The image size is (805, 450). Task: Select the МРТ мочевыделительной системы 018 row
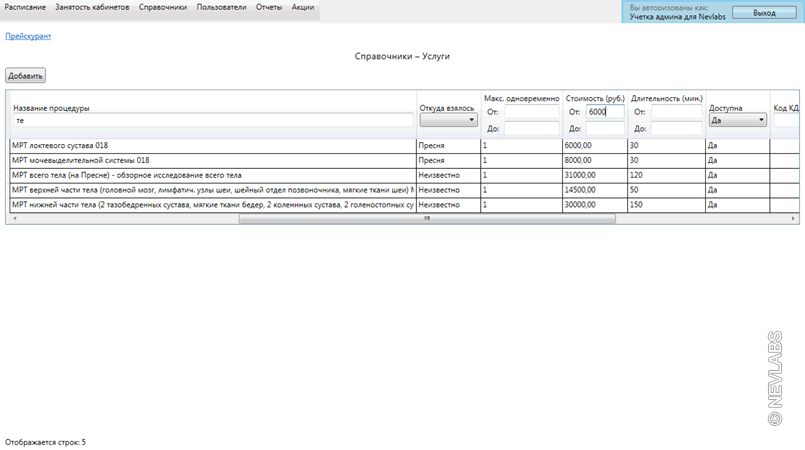pyautogui.click(x=212, y=160)
